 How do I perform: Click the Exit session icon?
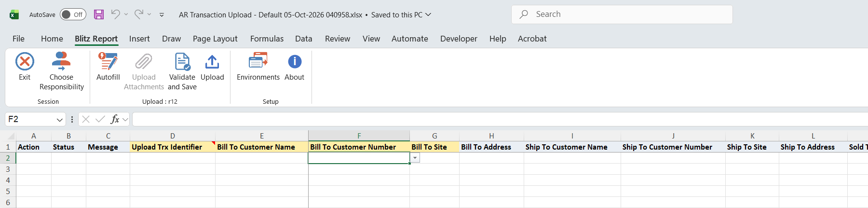(25, 62)
